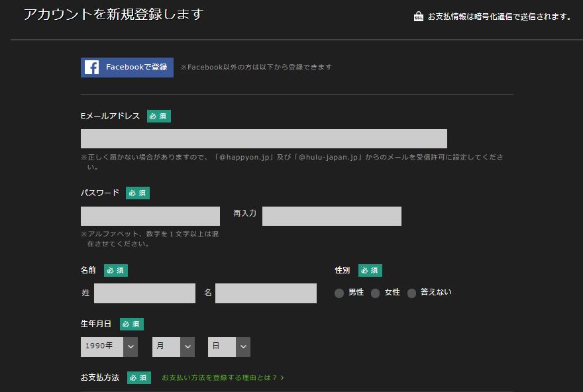Click the パスワード field label
Screen dimensions: 583x392
tap(100, 193)
